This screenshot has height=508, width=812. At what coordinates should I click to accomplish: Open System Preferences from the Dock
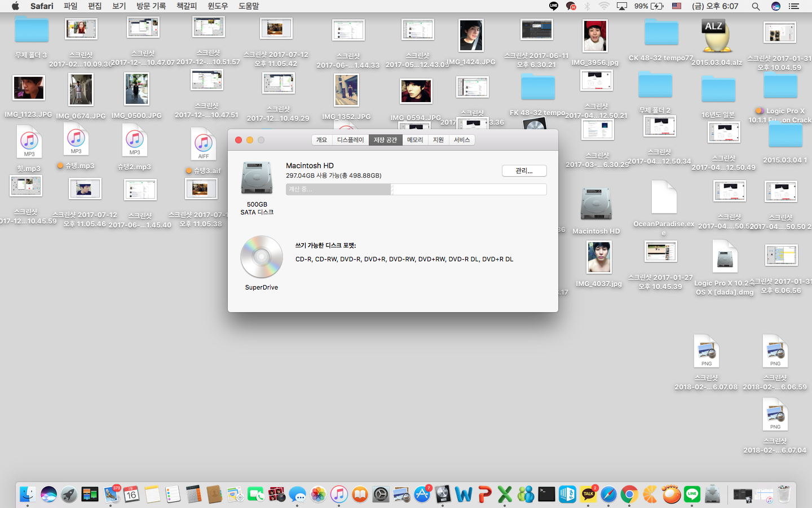[381, 494]
